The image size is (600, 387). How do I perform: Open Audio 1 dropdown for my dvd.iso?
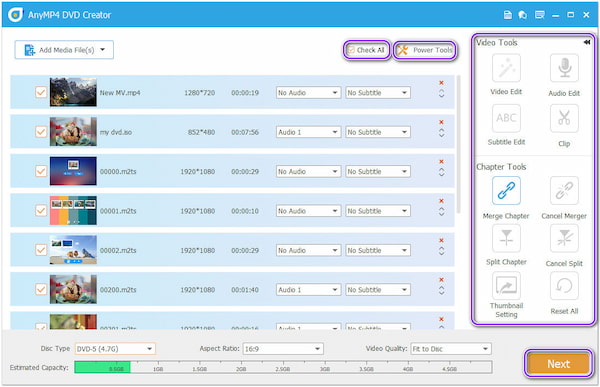point(308,132)
